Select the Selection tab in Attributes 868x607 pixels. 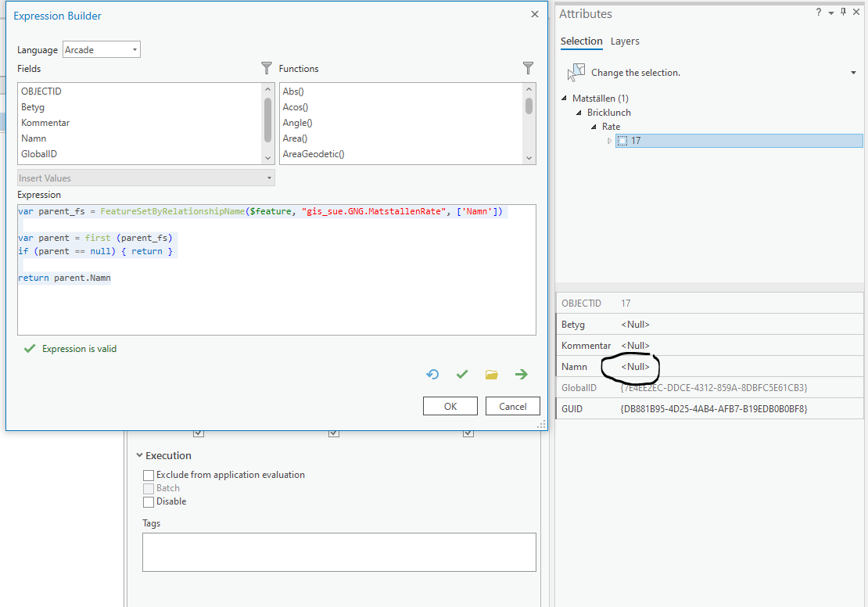click(582, 41)
